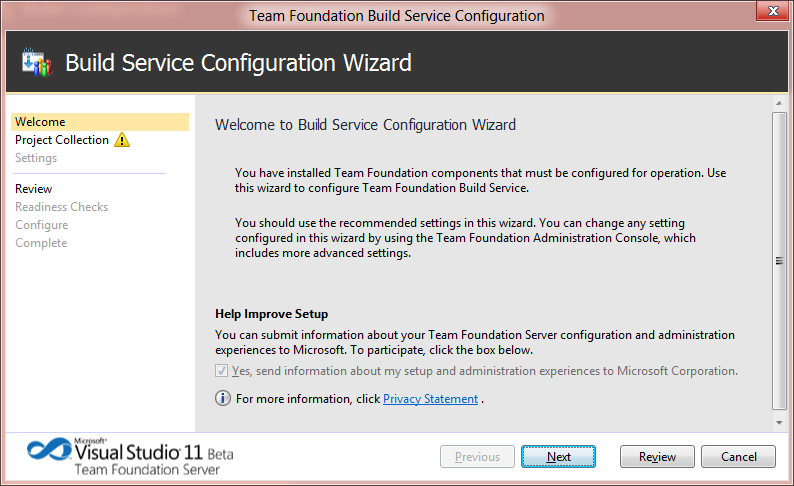794x486 pixels.
Task: Select the Welcome step in sidebar
Action: pos(40,122)
